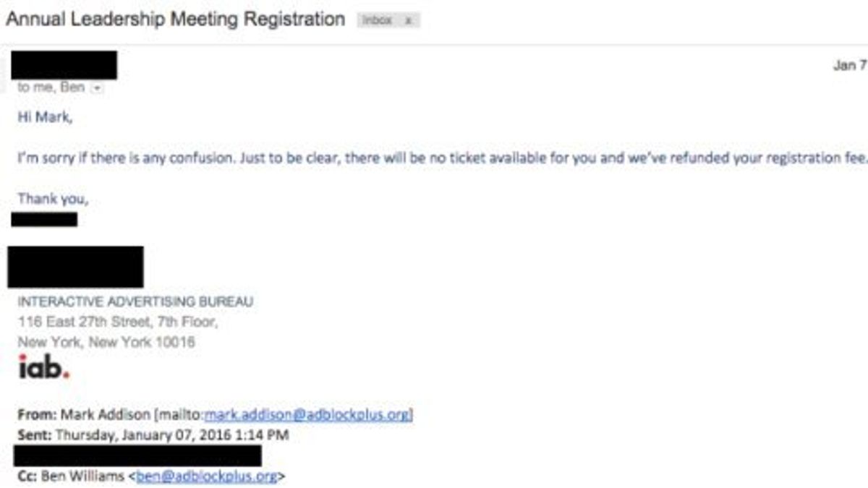
Task: Click the New York, New York 10016 line
Action: click(106, 342)
